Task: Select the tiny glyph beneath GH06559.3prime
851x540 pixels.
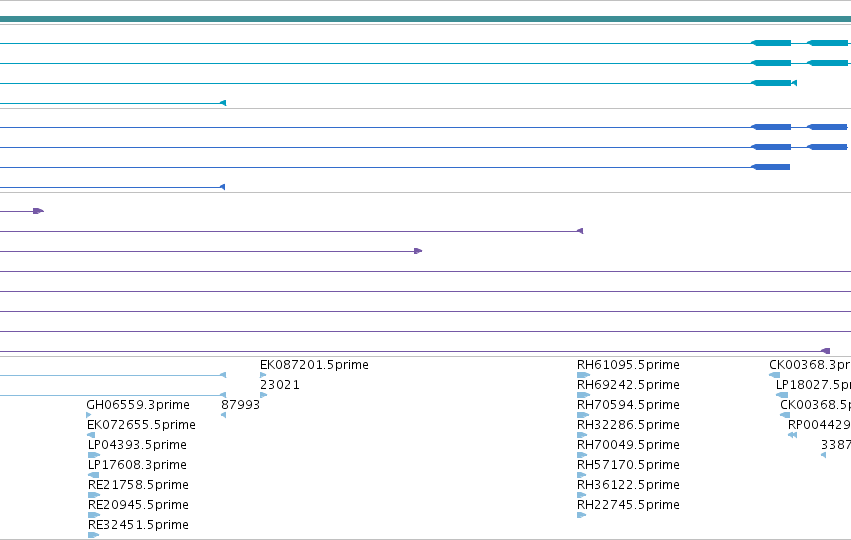Action: pos(88,415)
